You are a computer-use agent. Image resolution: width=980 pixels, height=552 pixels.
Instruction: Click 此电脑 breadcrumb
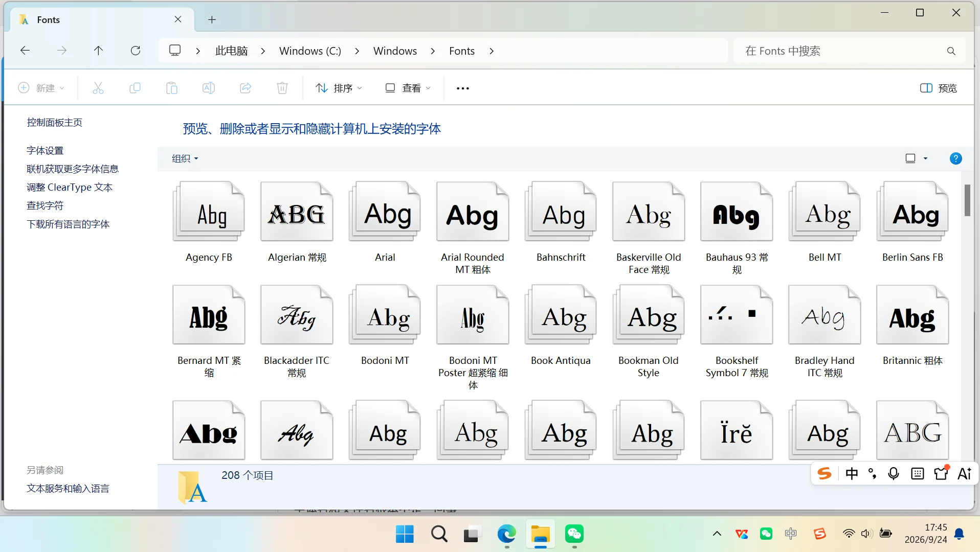point(231,51)
